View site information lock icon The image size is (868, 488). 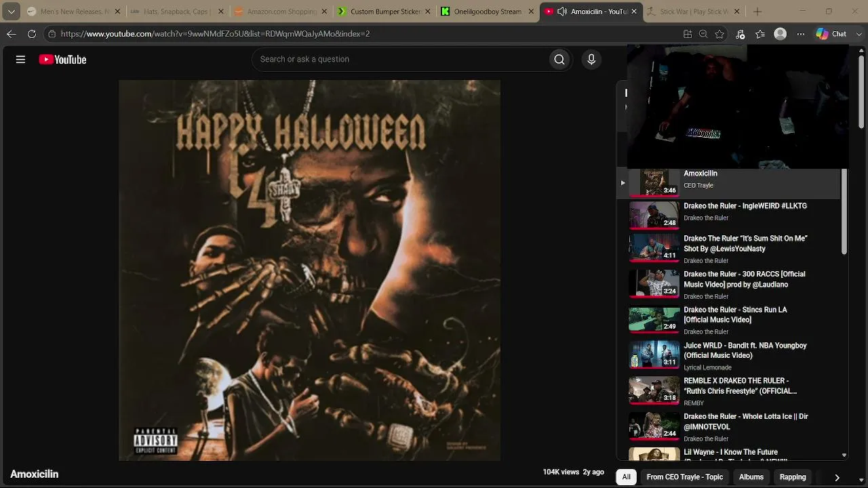pyautogui.click(x=52, y=34)
